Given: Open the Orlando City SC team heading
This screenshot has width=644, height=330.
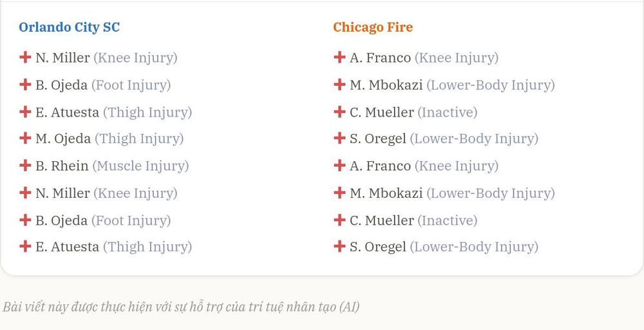Looking at the screenshot, I should 70,28.
